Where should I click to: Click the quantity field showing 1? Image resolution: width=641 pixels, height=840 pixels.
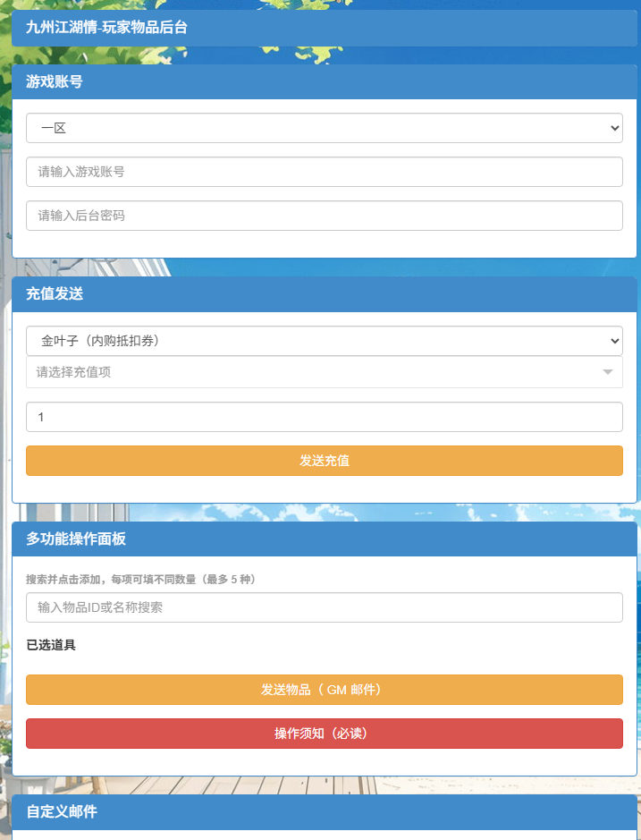(324, 417)
